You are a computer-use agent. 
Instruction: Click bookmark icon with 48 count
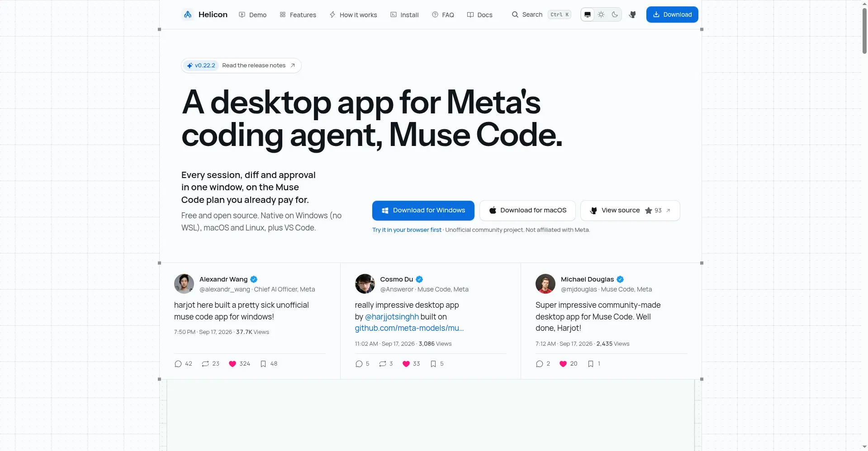[x=263, y=364]
